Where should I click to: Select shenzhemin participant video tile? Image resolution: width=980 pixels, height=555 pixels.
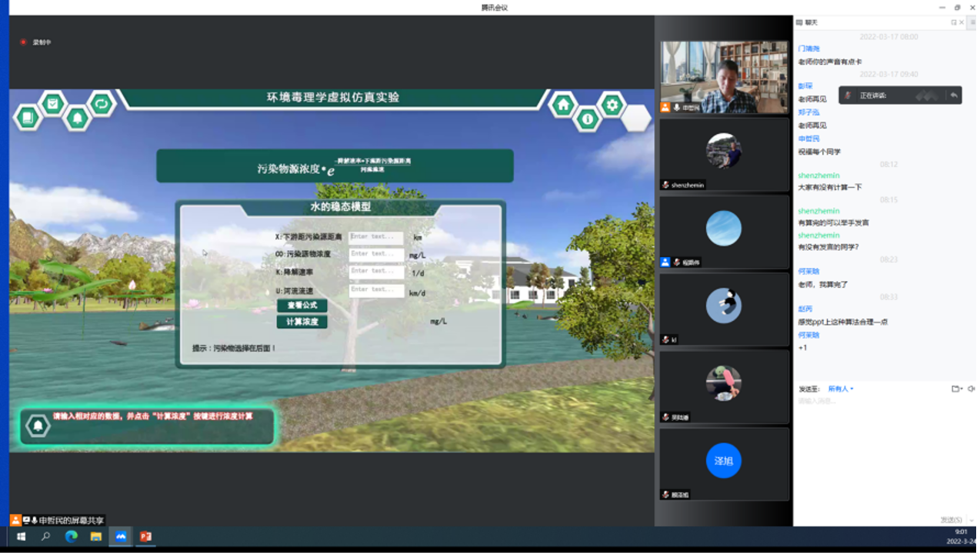pyautogui.click(x=724, y=154)
